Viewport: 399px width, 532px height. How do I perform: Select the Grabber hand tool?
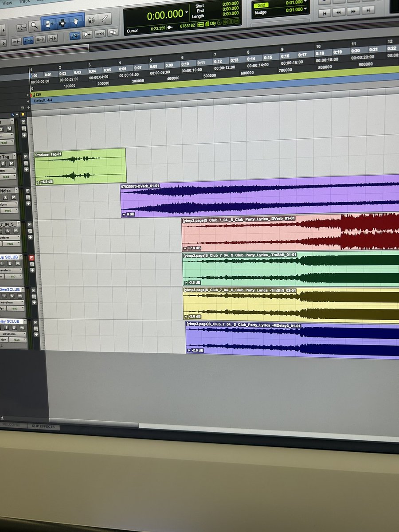point(76,21)
